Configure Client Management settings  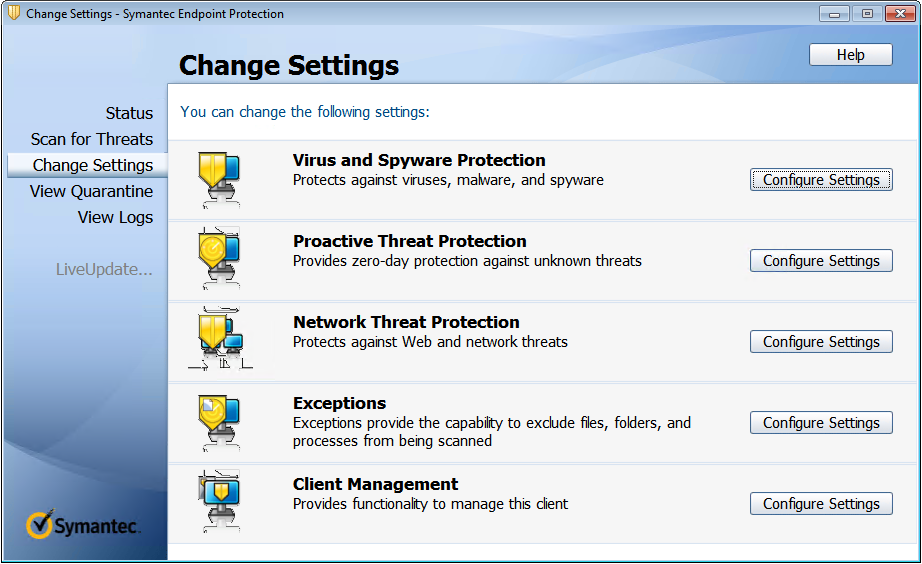tap(821, 504)
